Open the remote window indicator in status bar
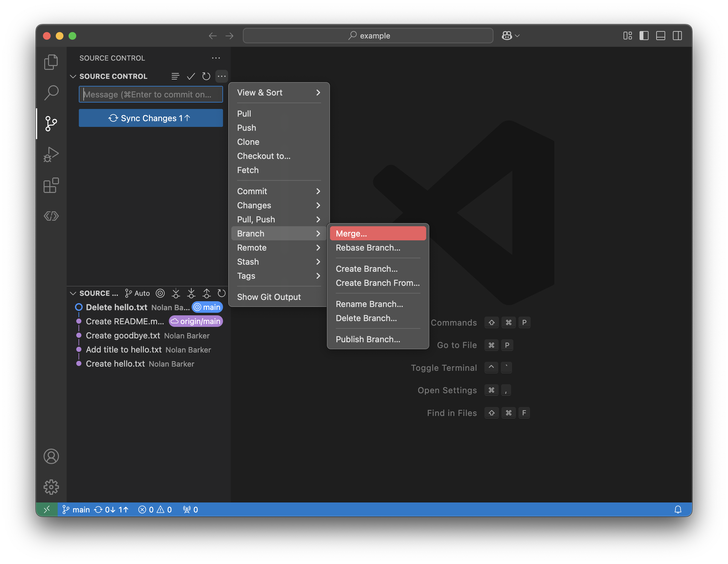Image resolution: width=728 pixels, height=564 pixels. pyautogui.click(x=47, y=509)
